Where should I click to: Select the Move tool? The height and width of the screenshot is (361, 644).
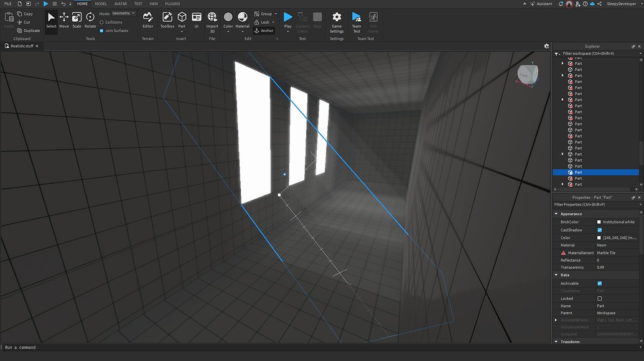coord(63,19)
